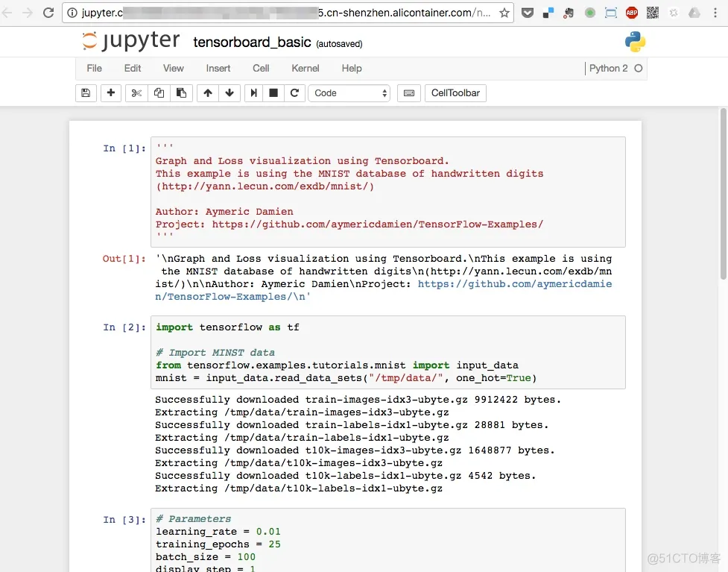Screen dimensions: 728x572
Task: Click the page vertical scrollbar
Action: 723,193
